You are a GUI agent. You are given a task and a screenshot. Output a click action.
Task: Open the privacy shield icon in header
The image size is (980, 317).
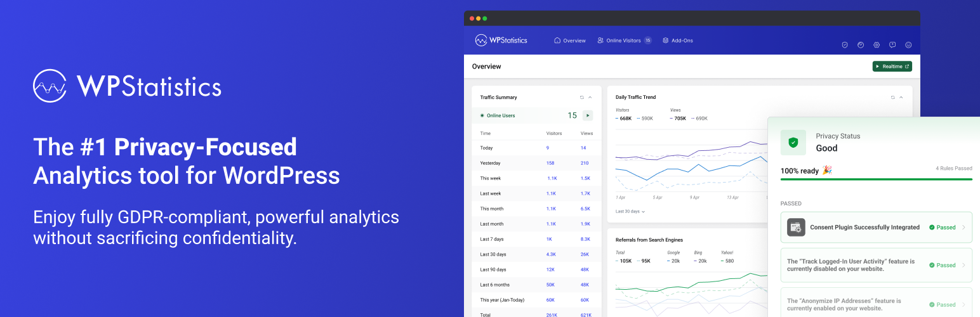[845, 45]
